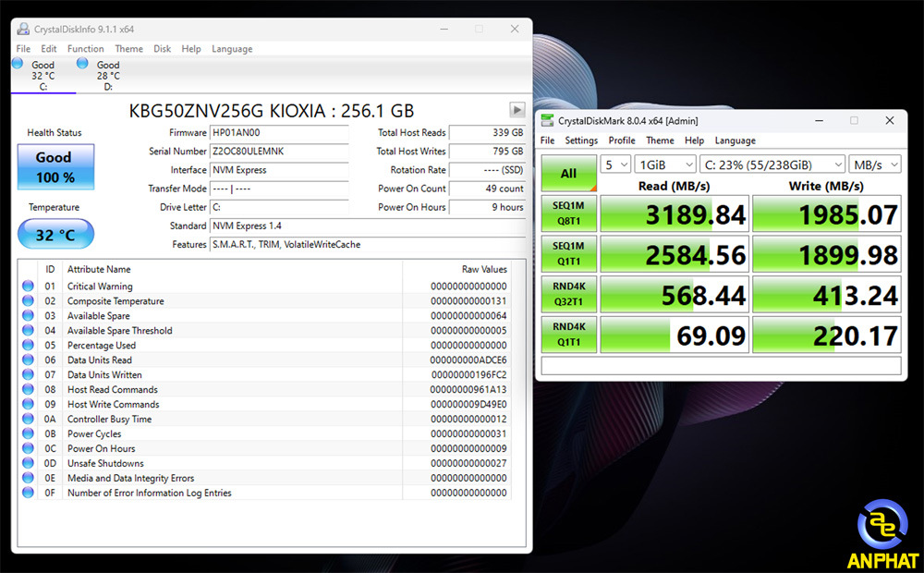Open Disk menu in CrystalDiskInfo

162,48
